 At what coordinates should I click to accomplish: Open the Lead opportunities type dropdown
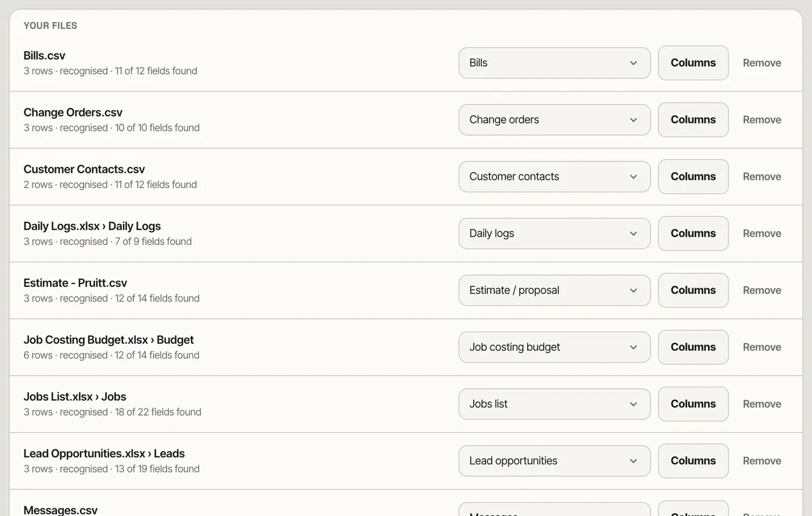[x=554, y=460]
